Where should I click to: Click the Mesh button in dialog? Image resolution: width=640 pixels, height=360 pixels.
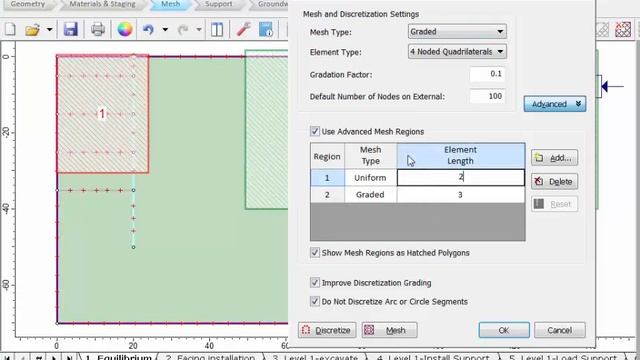pyautogui.click(x=389, y=330)
